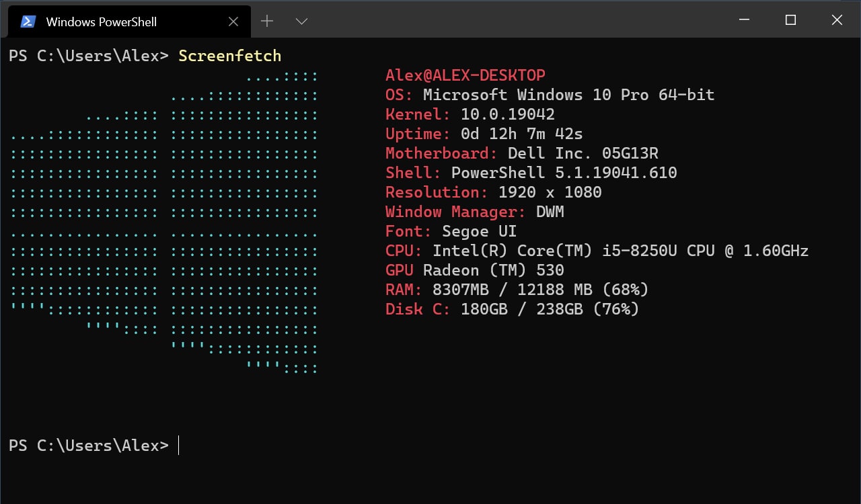This screenshot has width=861, height=504.
Task: Click the Screenfetch command text
Action: point(230,56)
